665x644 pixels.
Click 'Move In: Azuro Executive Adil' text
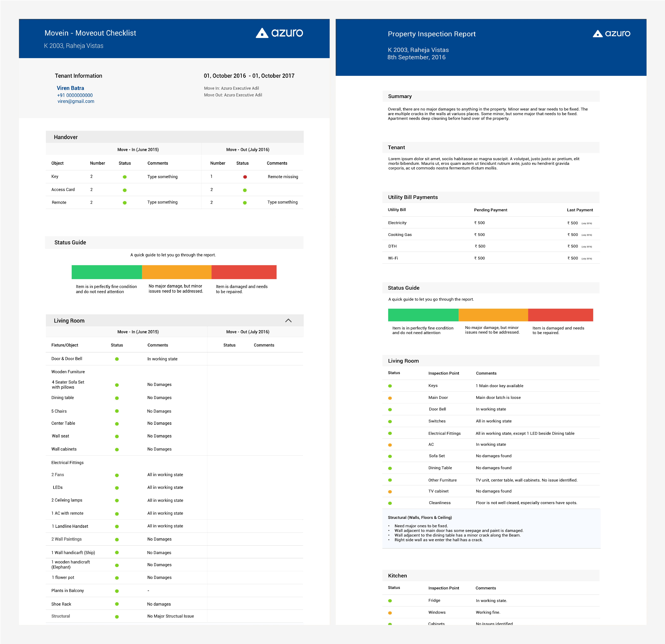231,88
